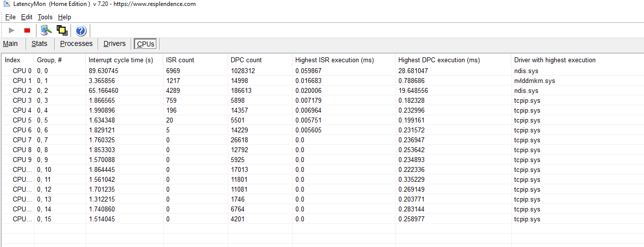Click the ndis.sys cell in CPU 2 row

(x=526, y=90)
